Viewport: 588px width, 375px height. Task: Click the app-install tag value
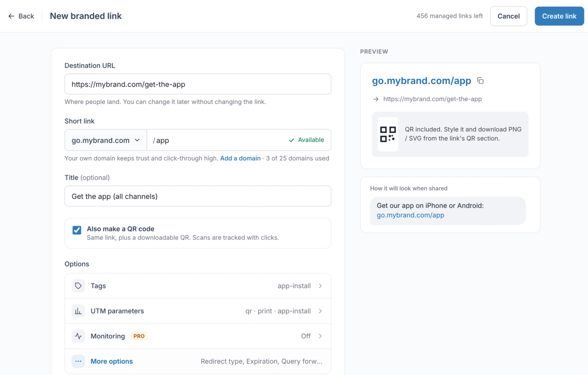(294, 286)
